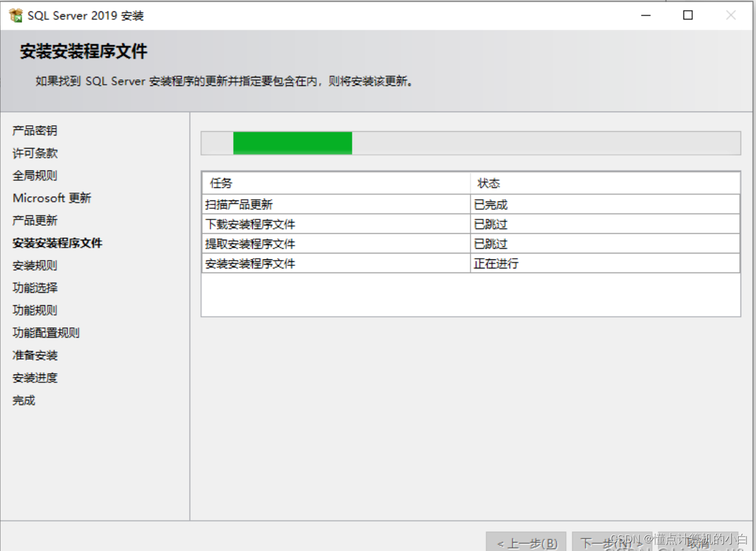This screenshot has width=756, height=551.
Task: Open the 全局规则 step
Action: (35, 176)
